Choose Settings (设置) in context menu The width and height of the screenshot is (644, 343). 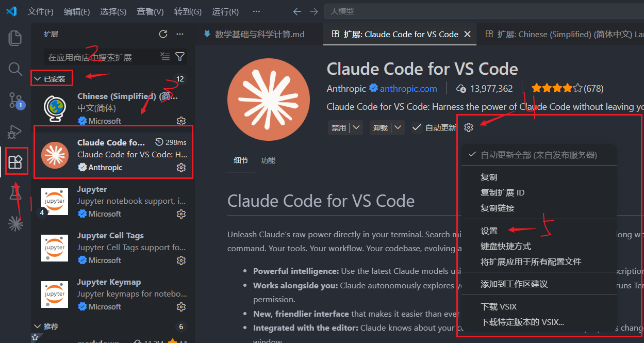click(x=539, y=231)
